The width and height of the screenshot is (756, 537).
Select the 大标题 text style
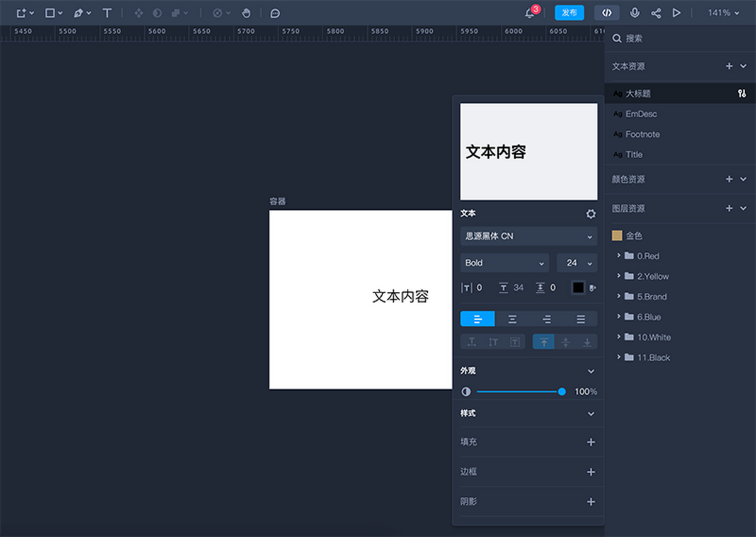[638, 93]
